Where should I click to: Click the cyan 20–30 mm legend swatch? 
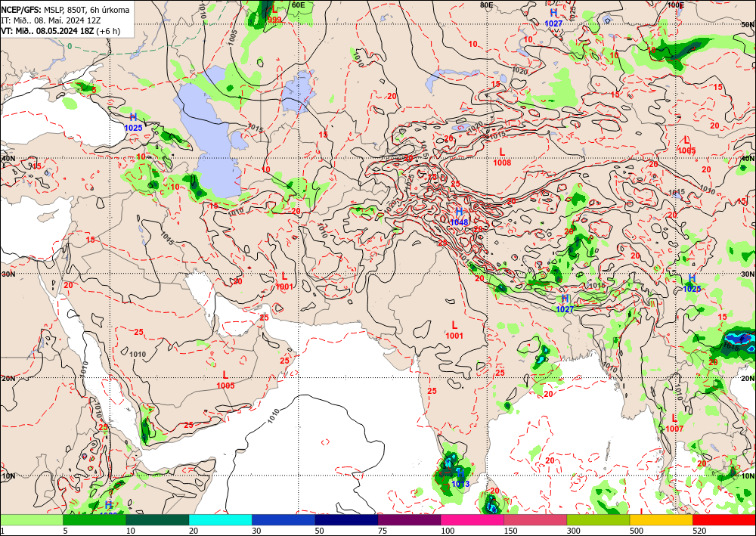point(220,520)
